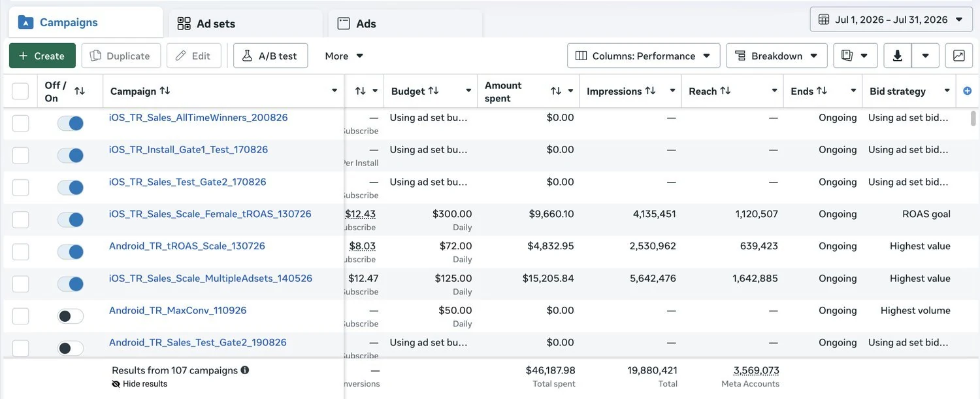Switch to the Campaigns tab
Screen dimensions: 980x399
(86, 22)
